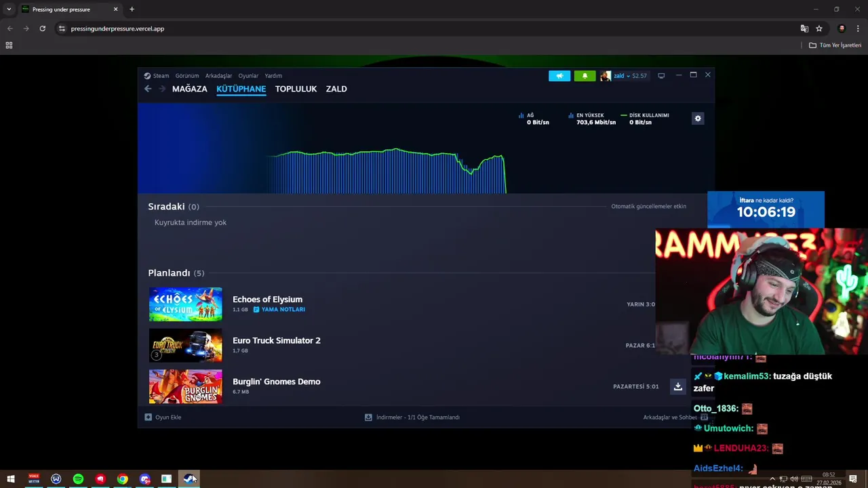Open Google Chrome from taskbar
This screenshot has height=488, width=868.
[122, 479]
